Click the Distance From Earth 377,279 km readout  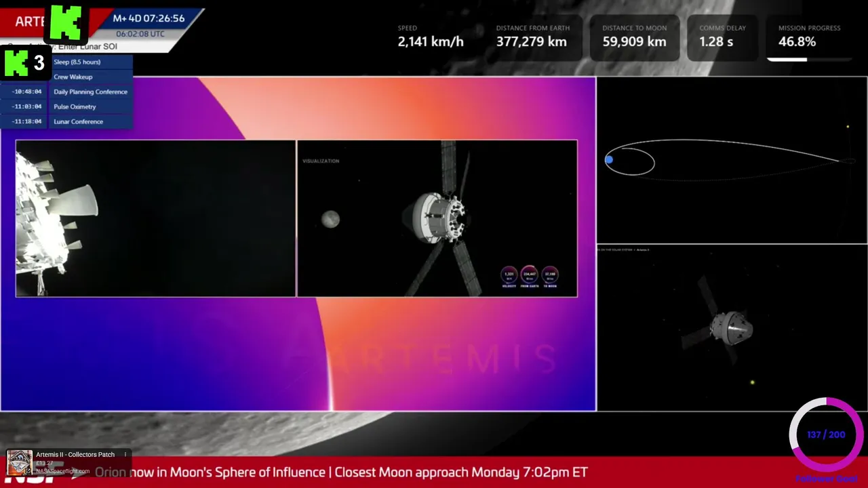(532, 37)
